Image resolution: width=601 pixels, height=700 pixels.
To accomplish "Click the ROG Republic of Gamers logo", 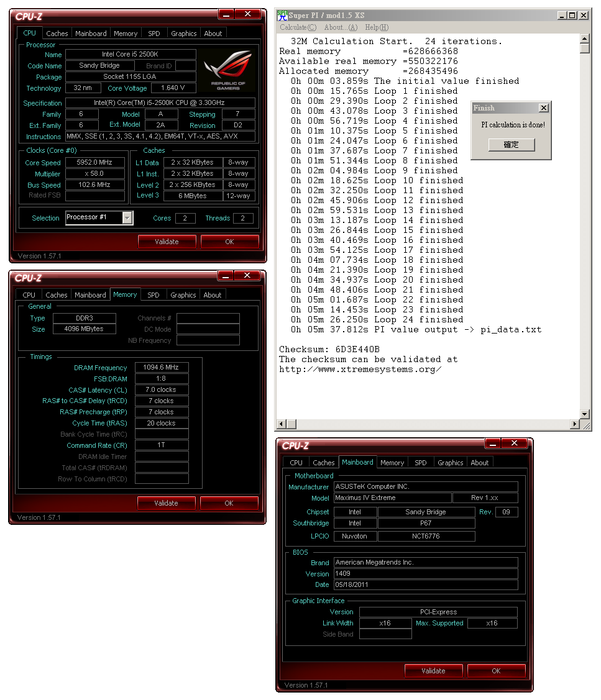I will [x=228, y=70].
